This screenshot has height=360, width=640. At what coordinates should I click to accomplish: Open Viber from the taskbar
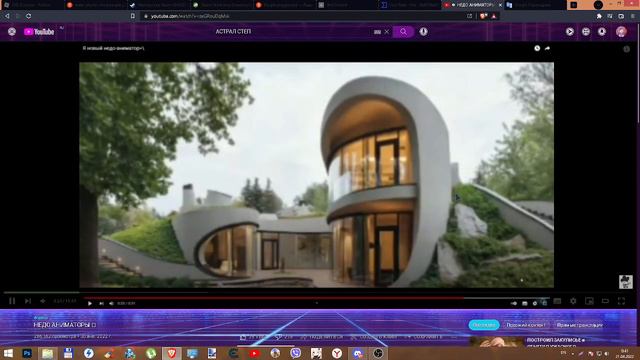[x=296, y=353]
